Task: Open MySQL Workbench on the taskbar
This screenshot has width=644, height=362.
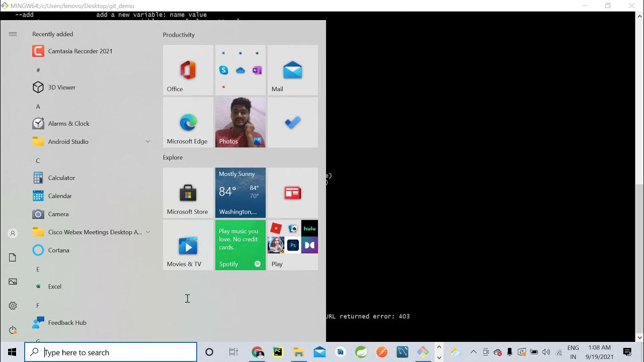Action: coord(403,352)
